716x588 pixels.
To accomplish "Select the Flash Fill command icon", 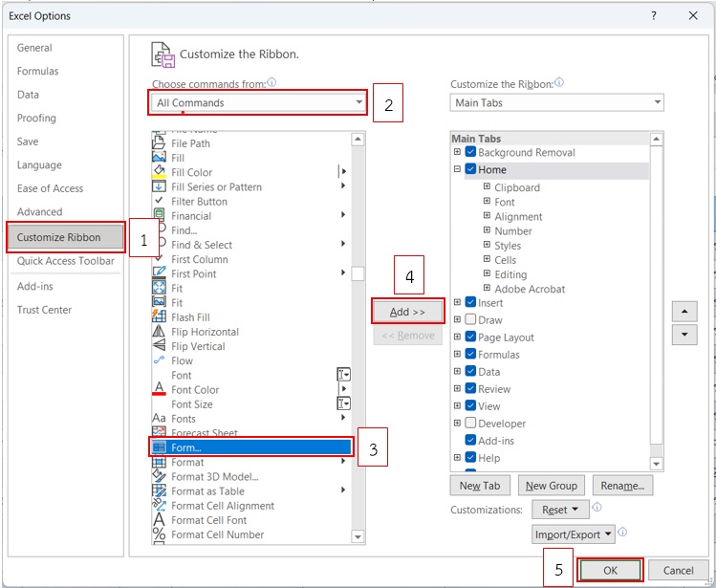I will click(x=160, y=317).
